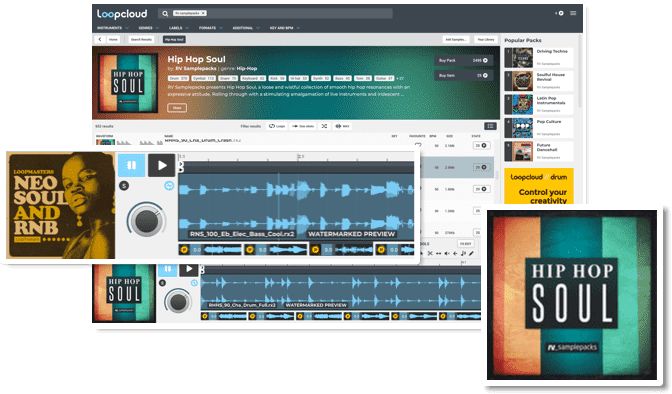Toggle tempo sync icon in Neo Soul player

(169, 186)
